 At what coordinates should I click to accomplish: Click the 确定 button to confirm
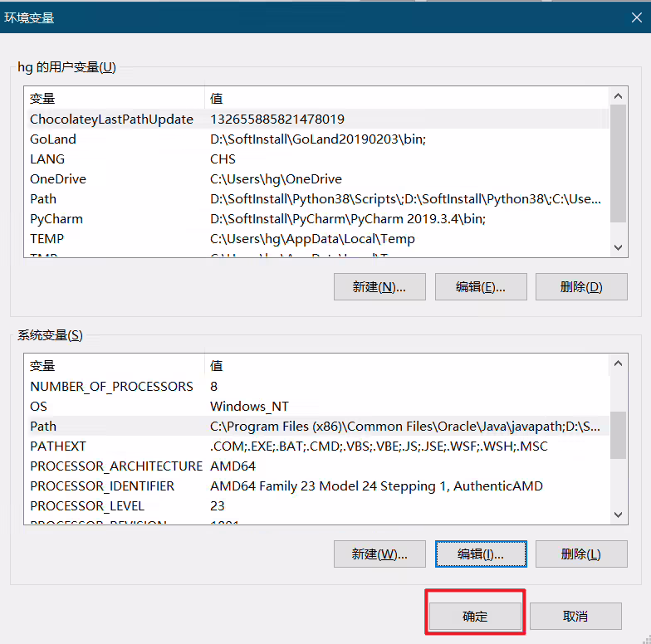[475, 616]
